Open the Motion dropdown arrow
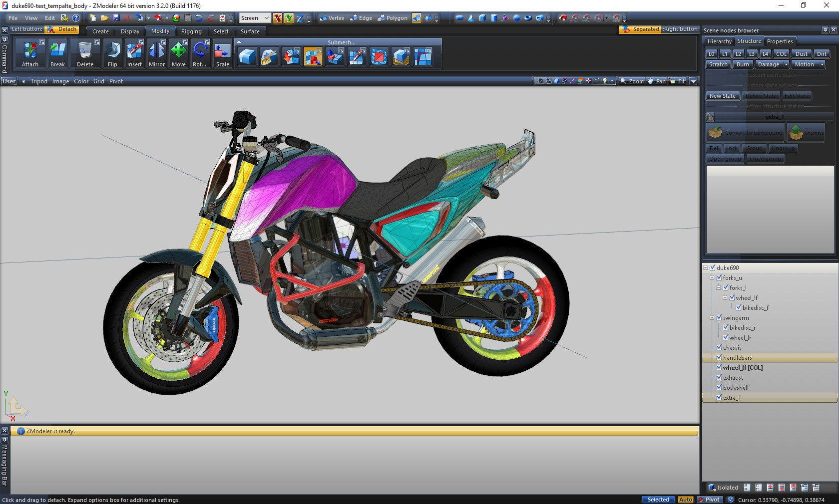839x504 pixels. click(822, 64)
